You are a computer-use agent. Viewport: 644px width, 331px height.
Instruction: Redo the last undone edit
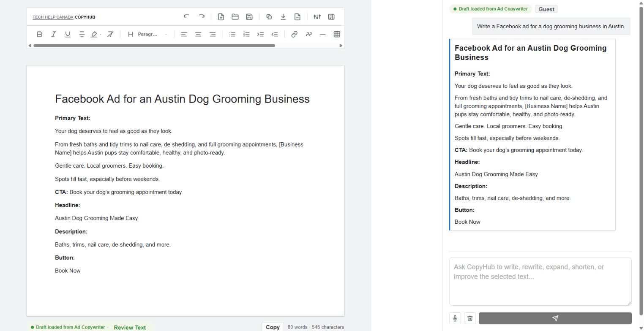[x=202, y=17]
